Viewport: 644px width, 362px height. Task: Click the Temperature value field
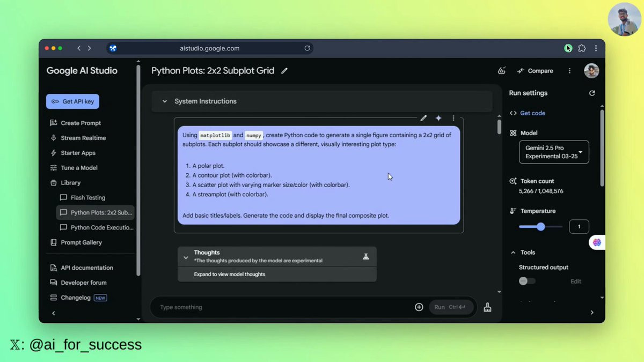[579, 226]
